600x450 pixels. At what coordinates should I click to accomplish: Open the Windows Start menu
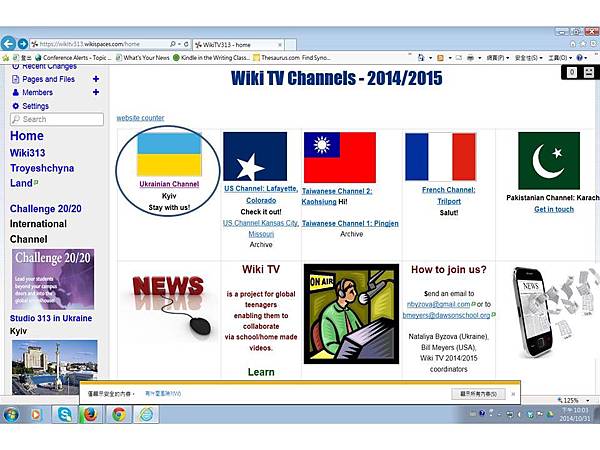[11, 415]
